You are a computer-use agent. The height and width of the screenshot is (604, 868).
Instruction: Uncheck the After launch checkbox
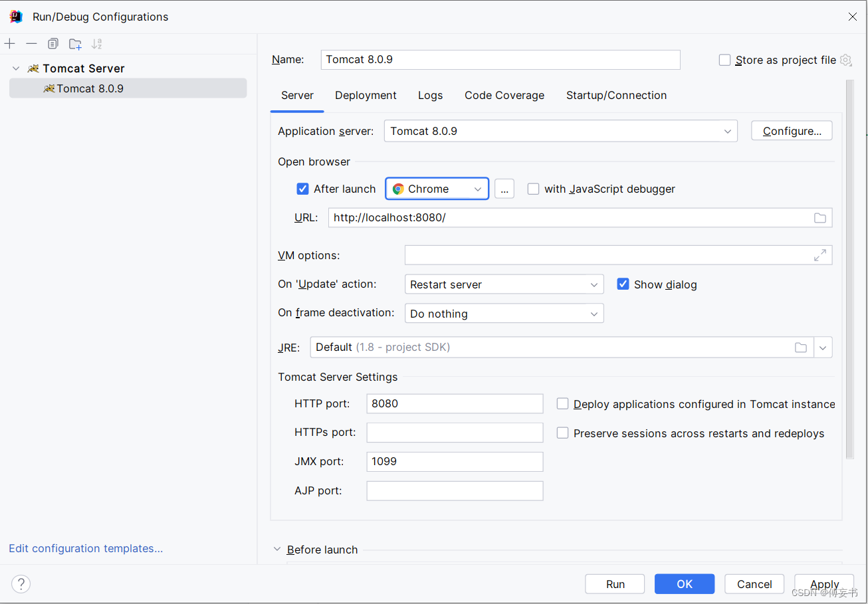click(x=302, y=189)
